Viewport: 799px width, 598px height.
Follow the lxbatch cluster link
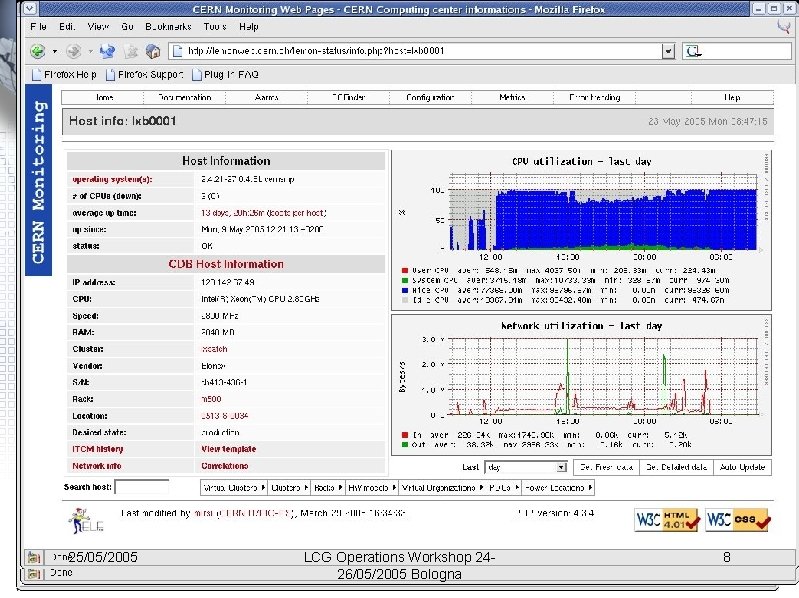click(x=215, y=349)
